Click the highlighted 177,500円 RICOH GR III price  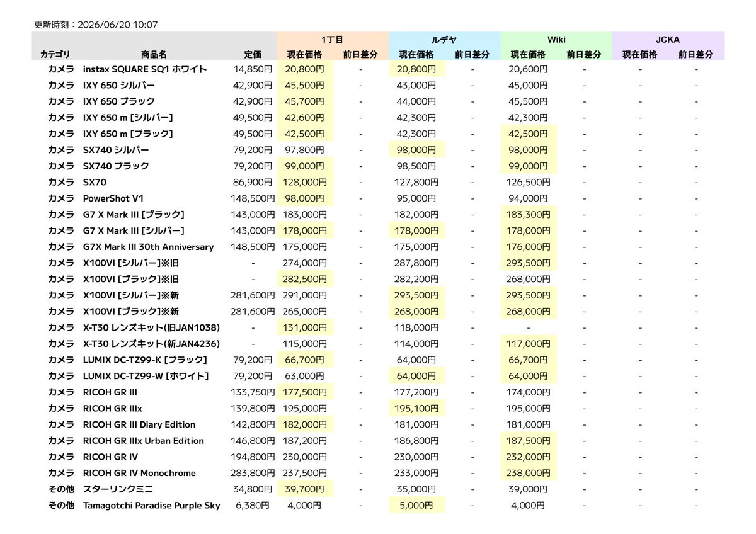pyautogui.click(x=305, y=392)
